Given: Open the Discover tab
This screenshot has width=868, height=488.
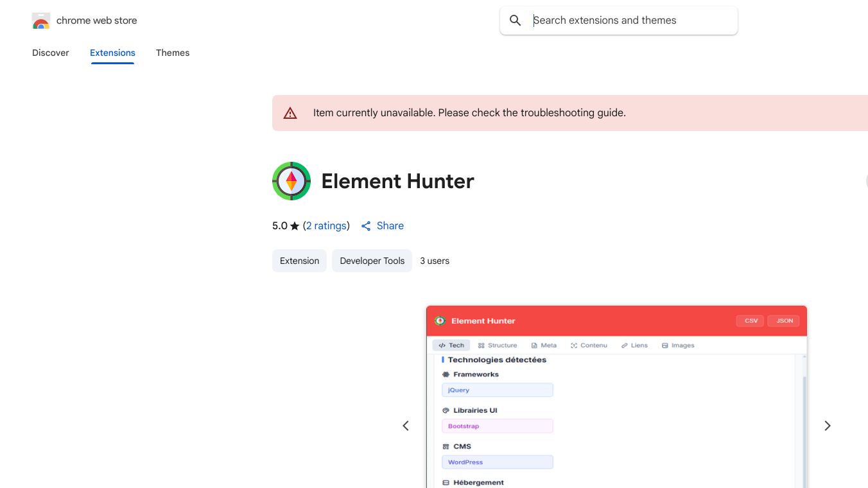Looking at the screenshot, I should point(50,53).
